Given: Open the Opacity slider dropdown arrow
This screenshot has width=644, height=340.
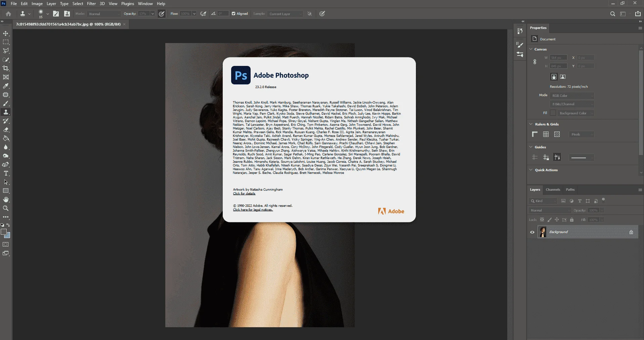Looking at the screenshot, I should coord(152,14).
